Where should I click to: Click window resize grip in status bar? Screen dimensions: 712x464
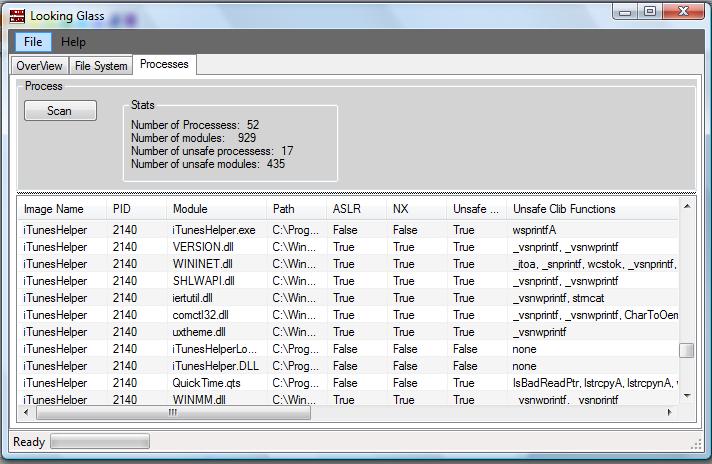696,445
